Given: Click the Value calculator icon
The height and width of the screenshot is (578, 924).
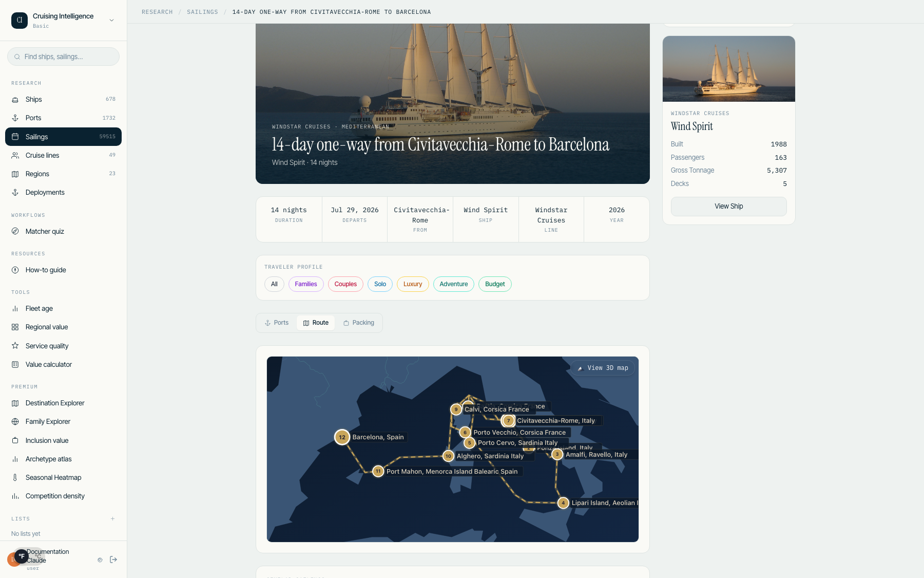Looking at the screenshot, I should click(15, 365).
